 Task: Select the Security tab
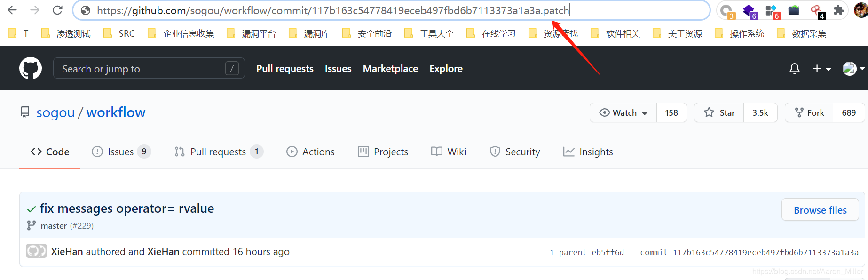(x=514, y=152)
